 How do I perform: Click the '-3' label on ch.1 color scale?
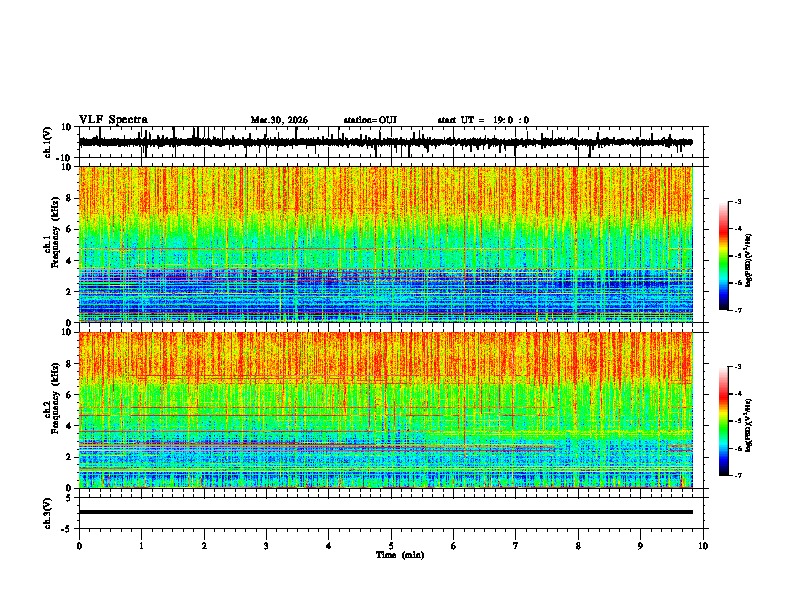[737, 201]
